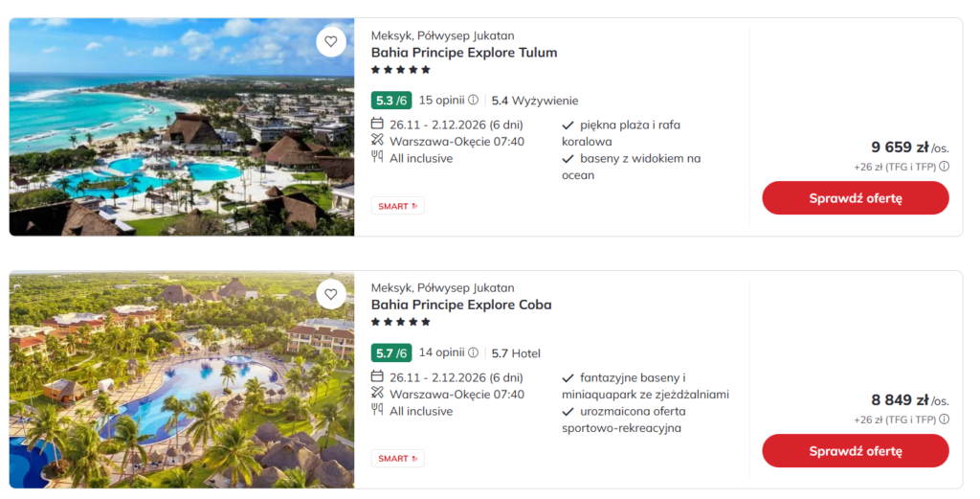Click the green 5.3/6 rating badge
980x499 pixels.
(390, 100)
